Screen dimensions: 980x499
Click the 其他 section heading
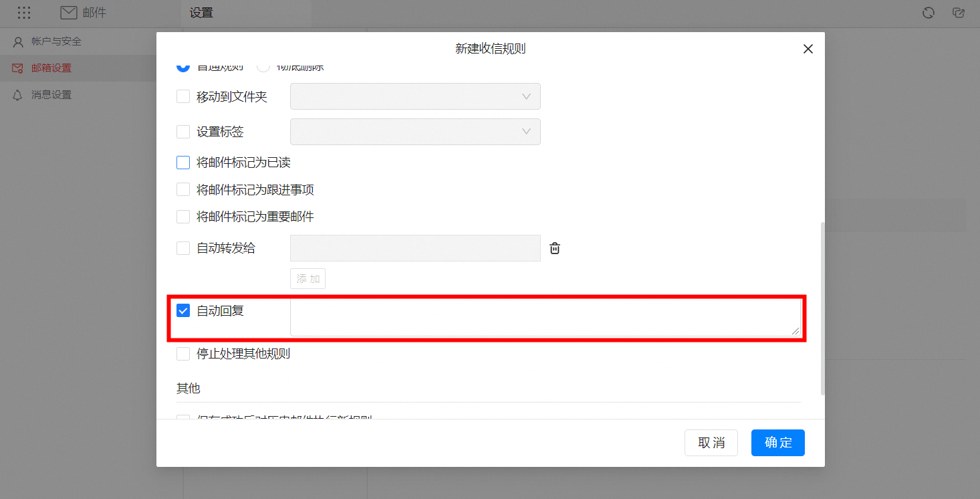188,388
